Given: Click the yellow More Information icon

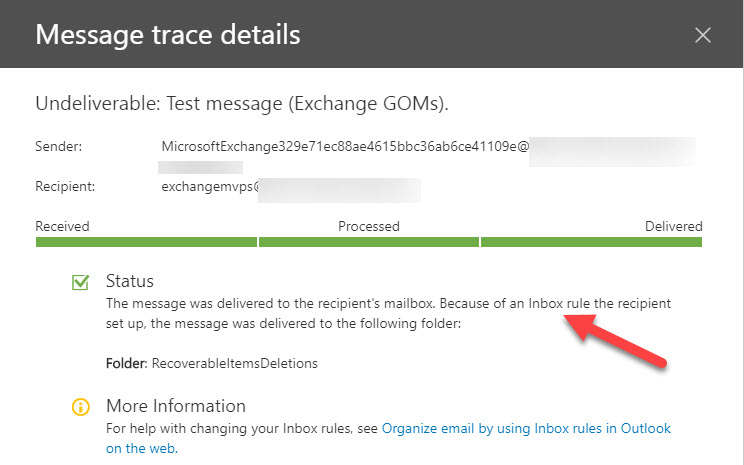Looking at the screenshot, I should (80, 407).
